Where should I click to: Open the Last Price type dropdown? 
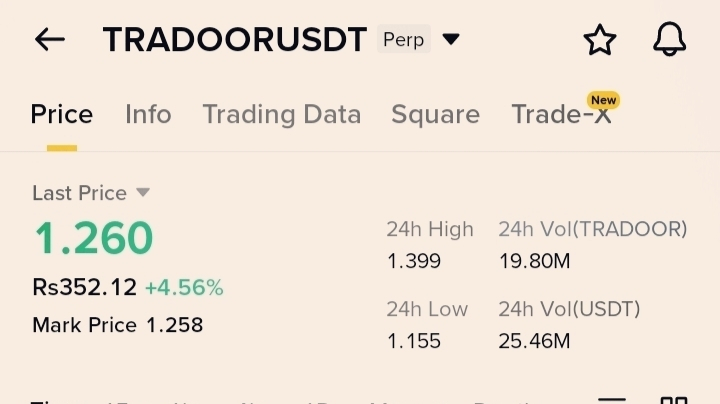143,192
